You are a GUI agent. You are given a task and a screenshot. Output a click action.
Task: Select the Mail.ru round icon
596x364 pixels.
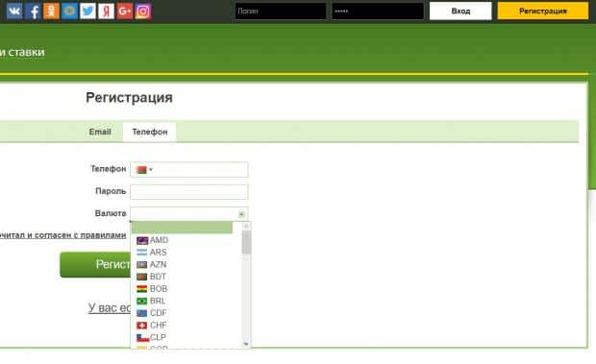pos(69,11)
